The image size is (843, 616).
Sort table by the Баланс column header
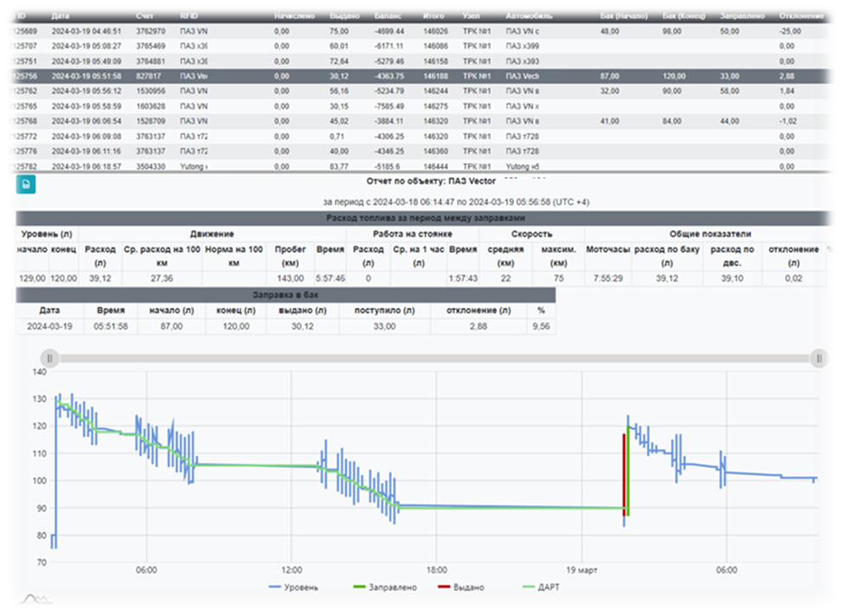point(388,16)
